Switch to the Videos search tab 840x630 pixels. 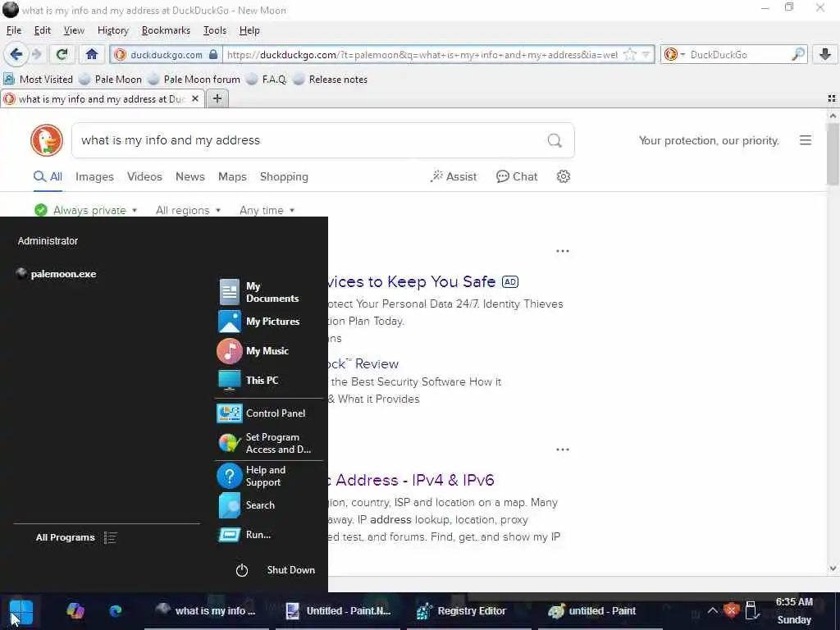(144, 176)
